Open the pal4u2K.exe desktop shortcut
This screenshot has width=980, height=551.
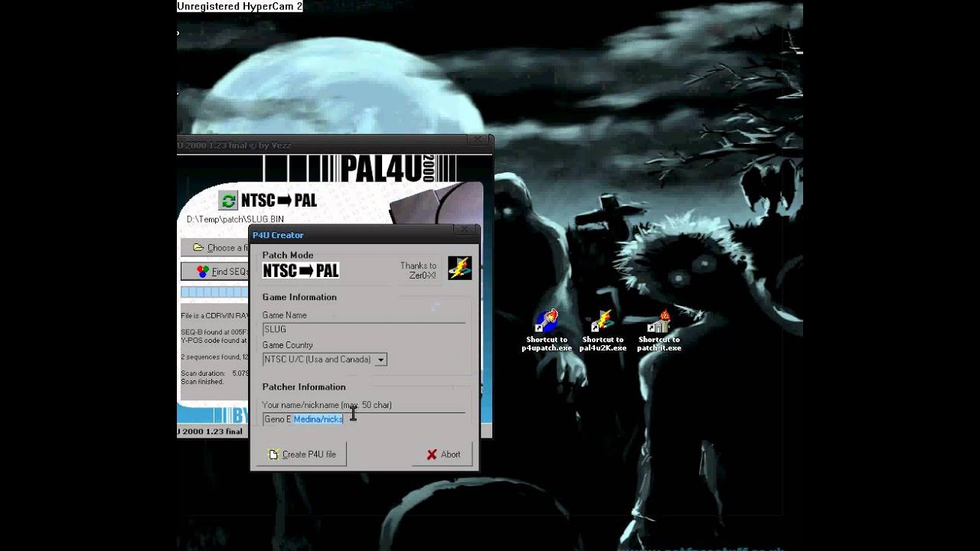[603, 330]
